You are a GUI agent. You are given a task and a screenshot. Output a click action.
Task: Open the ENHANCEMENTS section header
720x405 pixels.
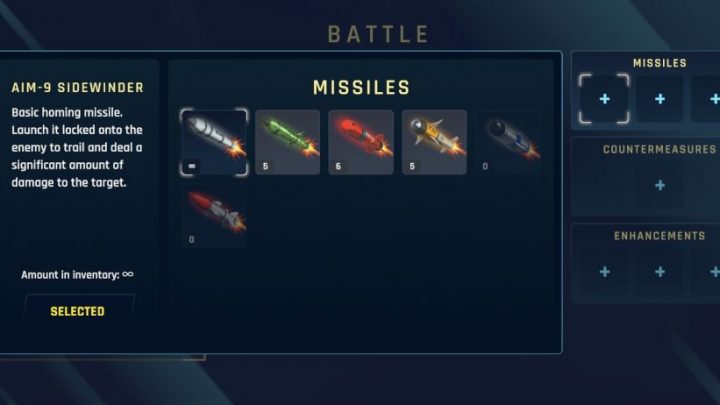659,236
